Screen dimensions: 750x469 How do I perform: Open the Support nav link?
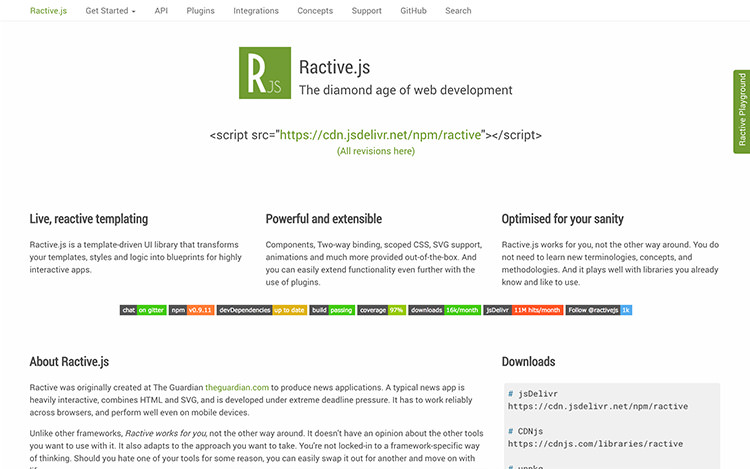tap(366, 11)
